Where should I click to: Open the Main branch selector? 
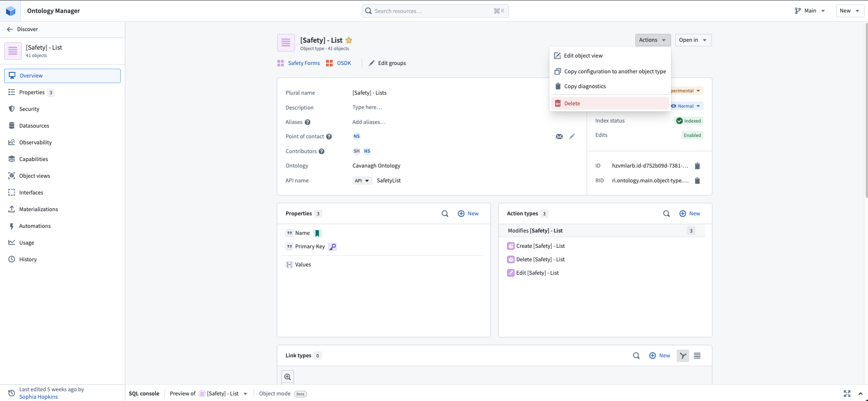click(810, 11)
